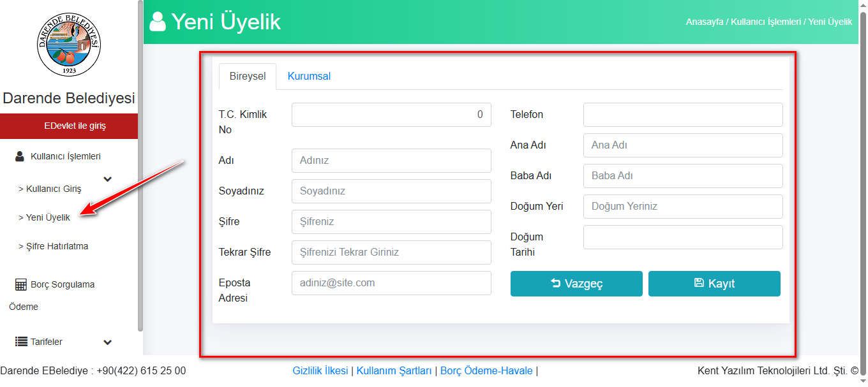Switch to the Kurumsal tab
The image size is (868, 387).
coord(309,77)
